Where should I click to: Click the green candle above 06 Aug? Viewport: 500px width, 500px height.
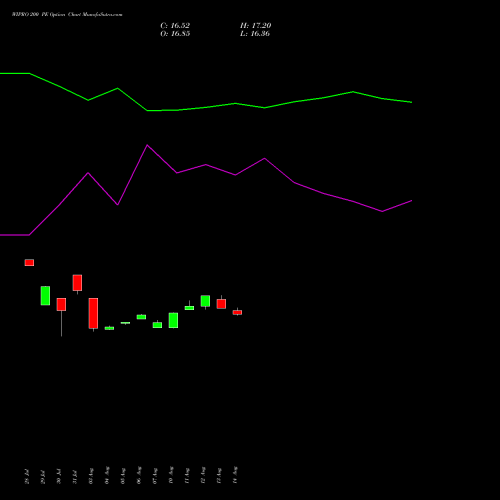click(x=141, y=317)
